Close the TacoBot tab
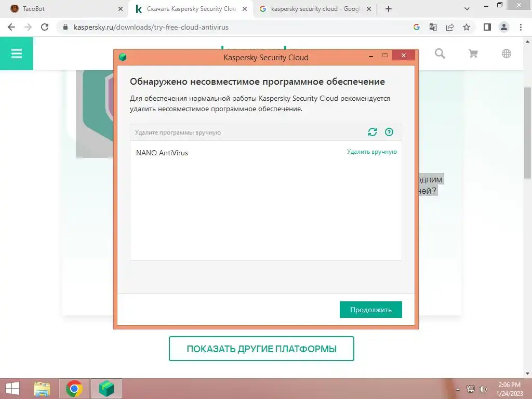Screen dimensions: 532x399 pos(120,9)
